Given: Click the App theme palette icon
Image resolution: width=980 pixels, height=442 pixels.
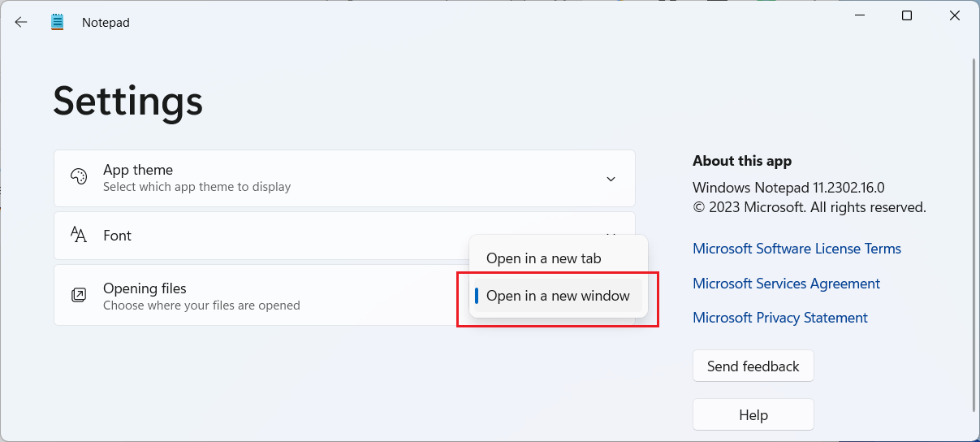Looking at the screenshot, I should pos(79,178).
